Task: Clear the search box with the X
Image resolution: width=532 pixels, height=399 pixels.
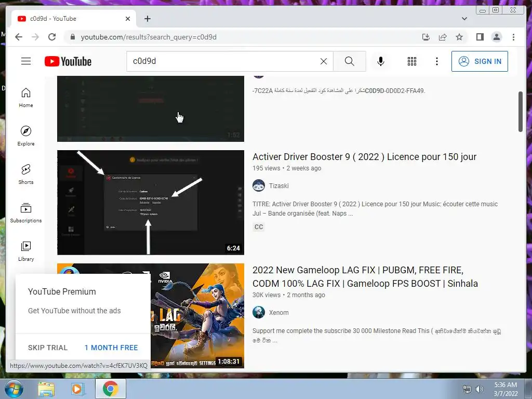Action: tap(324, 61)
